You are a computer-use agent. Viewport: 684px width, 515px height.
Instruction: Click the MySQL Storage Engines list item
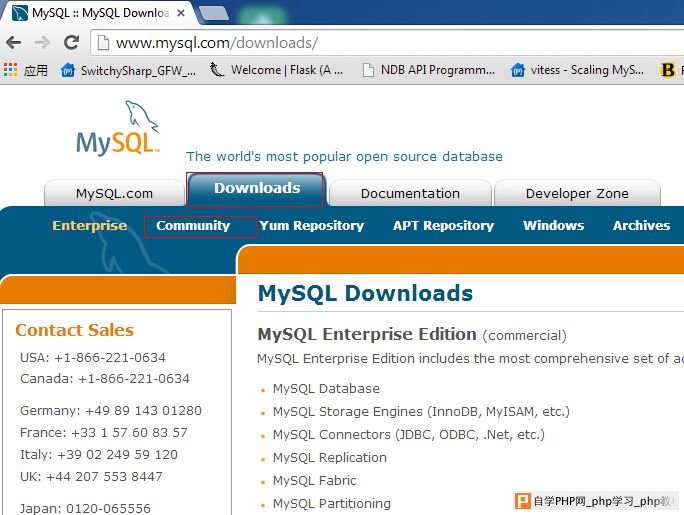coord(421,412)
